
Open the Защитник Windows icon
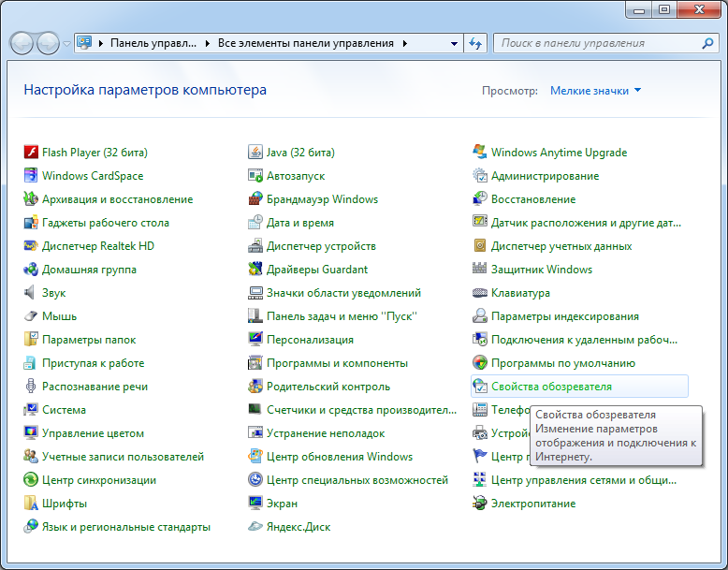coord(480,270)
